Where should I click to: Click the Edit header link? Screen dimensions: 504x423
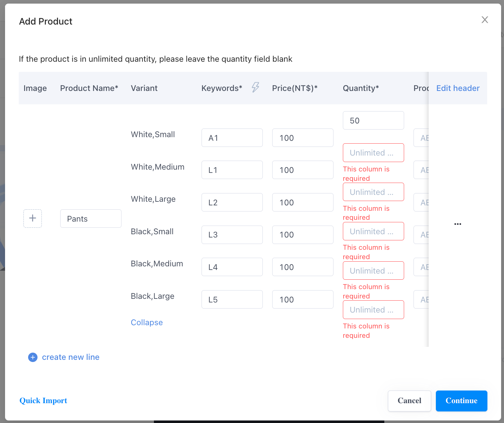coord(457,88)
